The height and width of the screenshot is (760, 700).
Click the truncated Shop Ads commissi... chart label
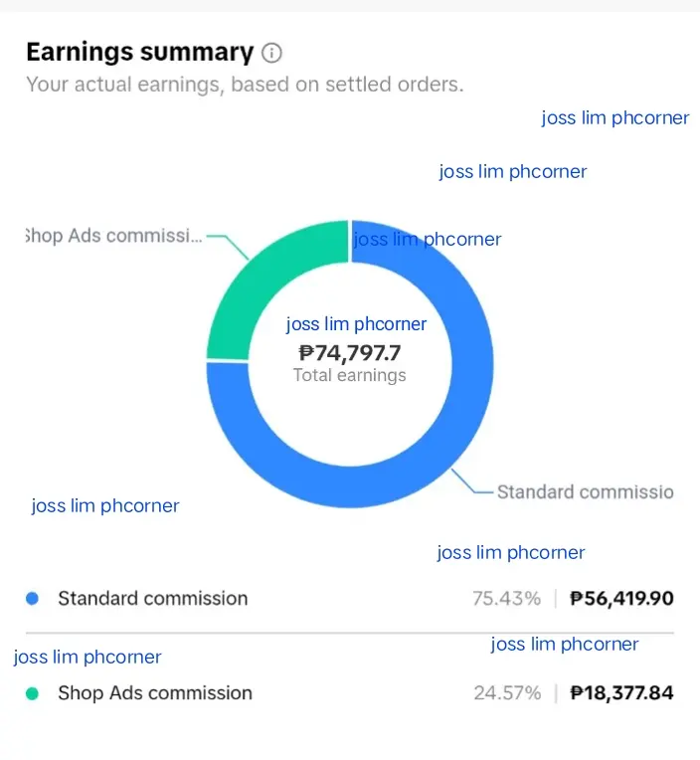coord(114,236)
